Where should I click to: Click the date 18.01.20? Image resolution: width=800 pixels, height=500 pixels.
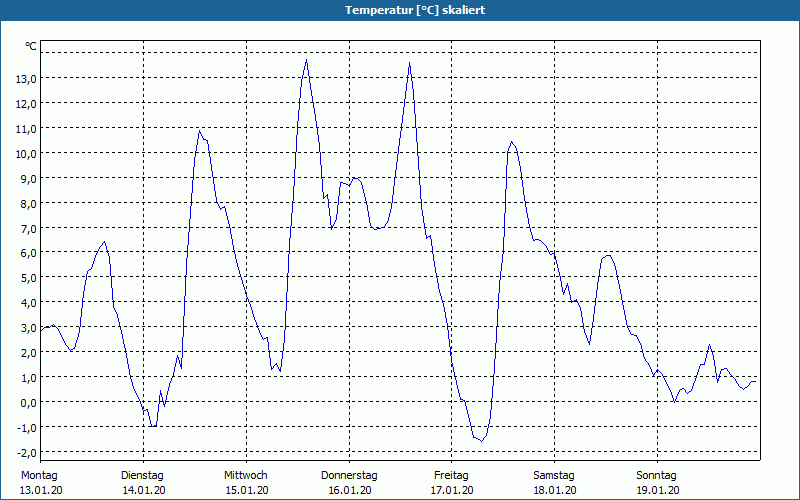pos(555,490)
